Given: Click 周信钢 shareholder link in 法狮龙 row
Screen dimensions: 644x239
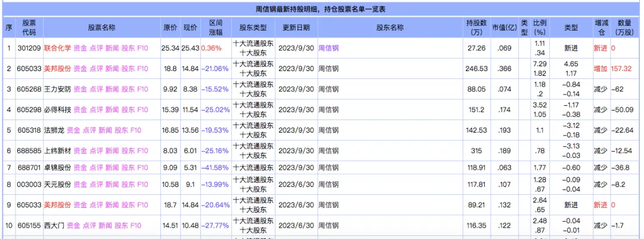Looking at the screenshot, I should pyautogui.click(x=329, y=130).
